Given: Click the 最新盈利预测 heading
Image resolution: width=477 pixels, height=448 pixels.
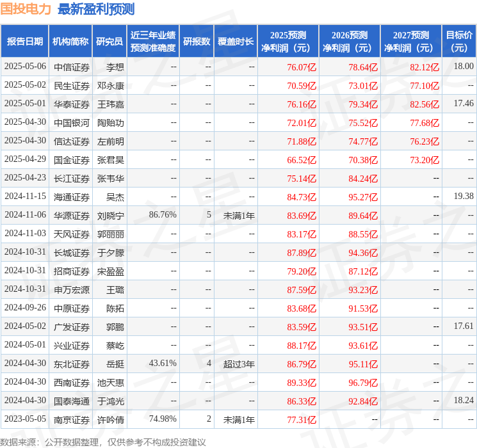Looking at the screenshot, I should tap(96, 9).
